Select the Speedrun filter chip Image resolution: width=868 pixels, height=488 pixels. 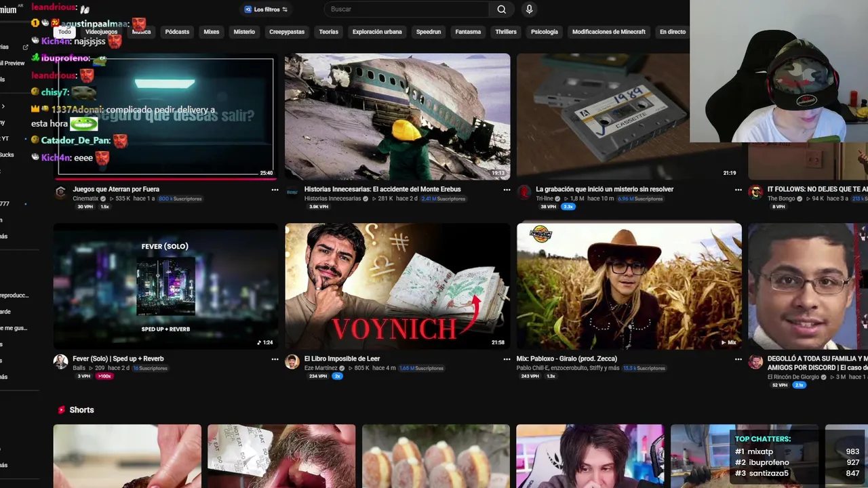(x=429, y=32)
